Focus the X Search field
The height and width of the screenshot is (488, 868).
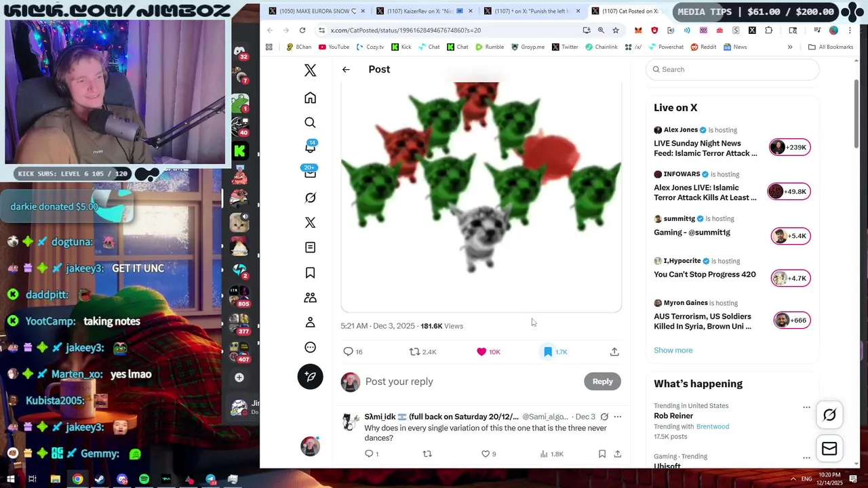(732, 69)
